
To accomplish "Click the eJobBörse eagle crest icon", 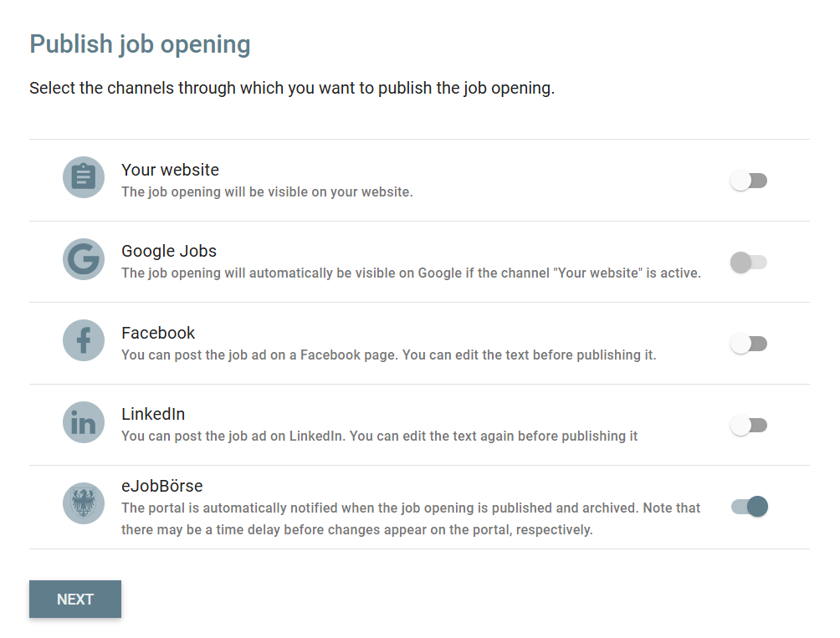I will coord(84,503).
